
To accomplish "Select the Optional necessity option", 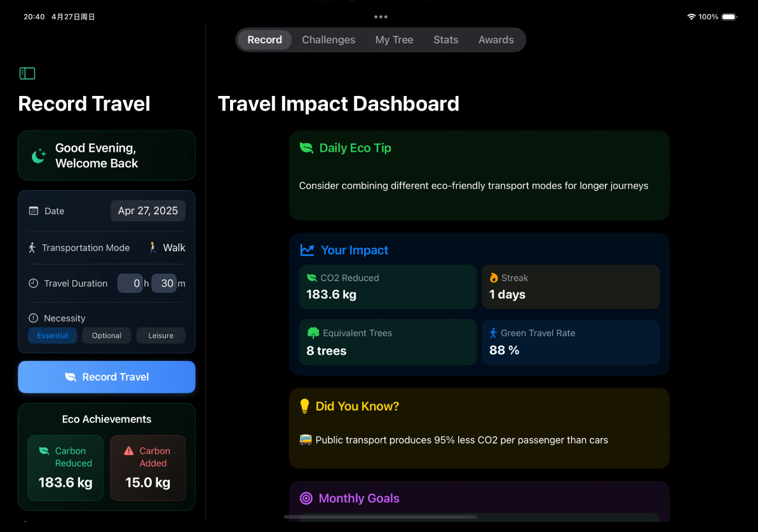I will pyautogui.click(x=107, y=336).
